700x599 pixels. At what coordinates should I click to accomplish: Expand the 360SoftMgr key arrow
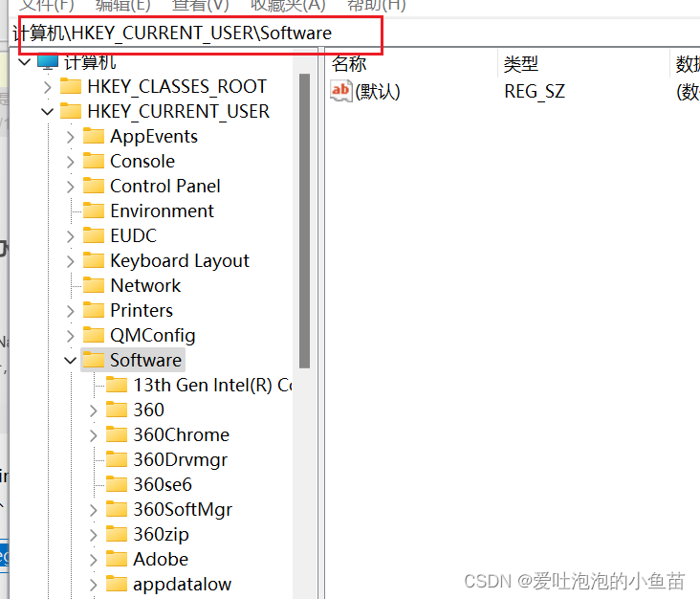point(94,510)
